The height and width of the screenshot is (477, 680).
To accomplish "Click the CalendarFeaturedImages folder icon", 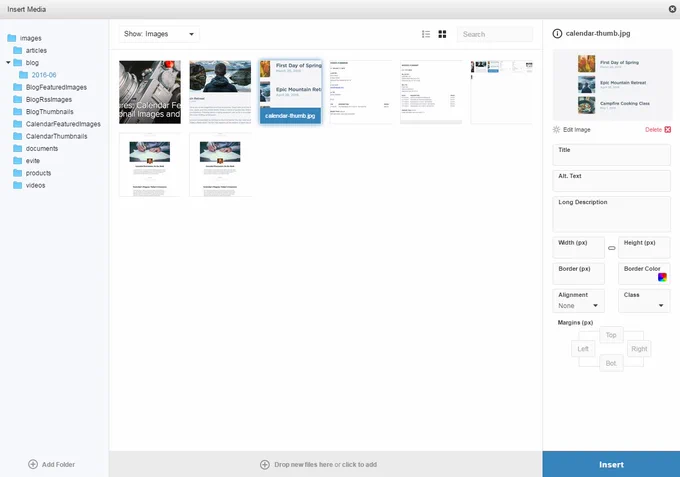I will click(18, 124).
